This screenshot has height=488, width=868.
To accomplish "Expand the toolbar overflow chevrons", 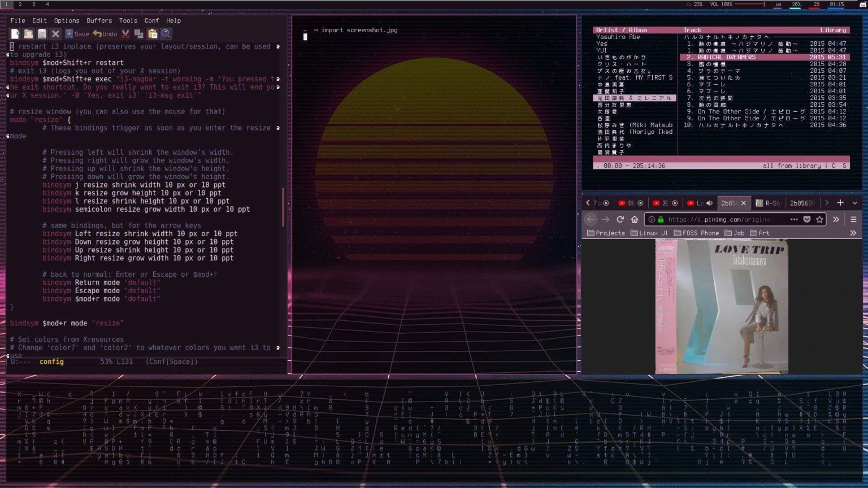I will [836, 219].
